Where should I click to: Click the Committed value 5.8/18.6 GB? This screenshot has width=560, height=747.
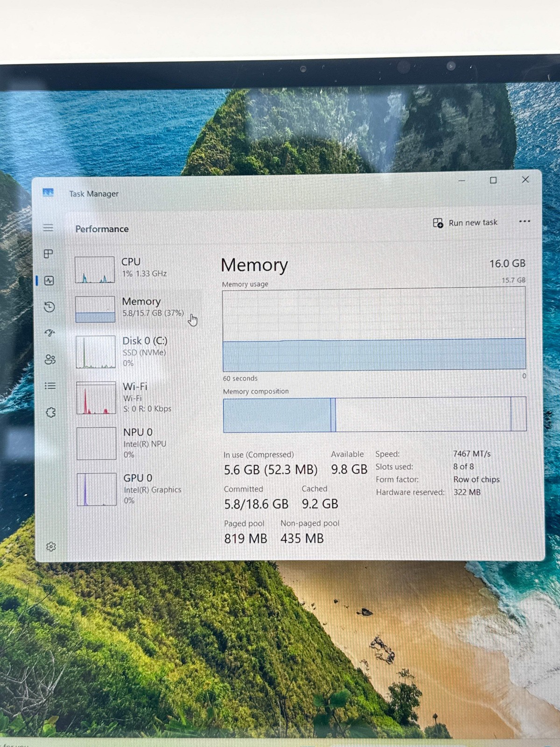[256, 504]
